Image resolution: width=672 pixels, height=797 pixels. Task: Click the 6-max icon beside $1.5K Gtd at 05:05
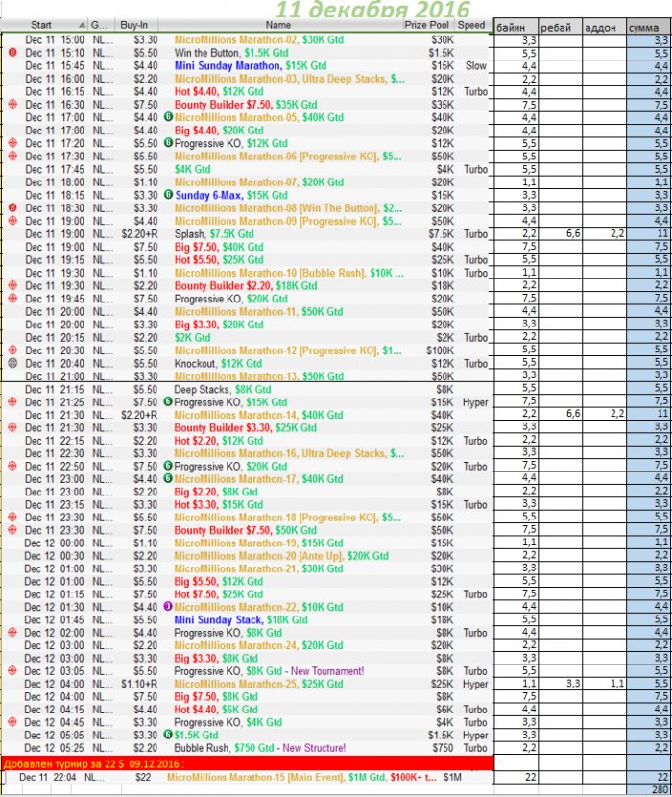pyautogui.click(x=168, y=735)
